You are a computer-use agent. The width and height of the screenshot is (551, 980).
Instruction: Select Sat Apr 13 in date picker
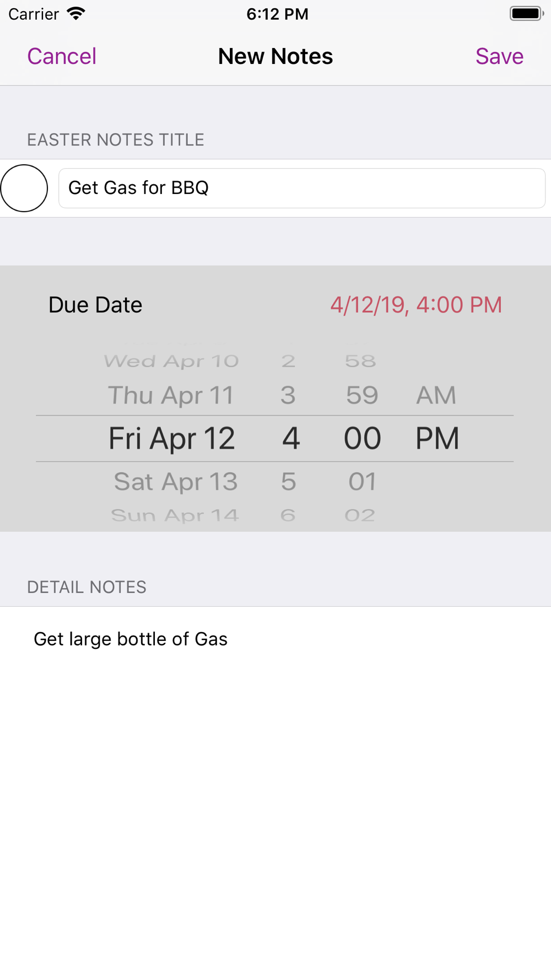tap(175, 482)
